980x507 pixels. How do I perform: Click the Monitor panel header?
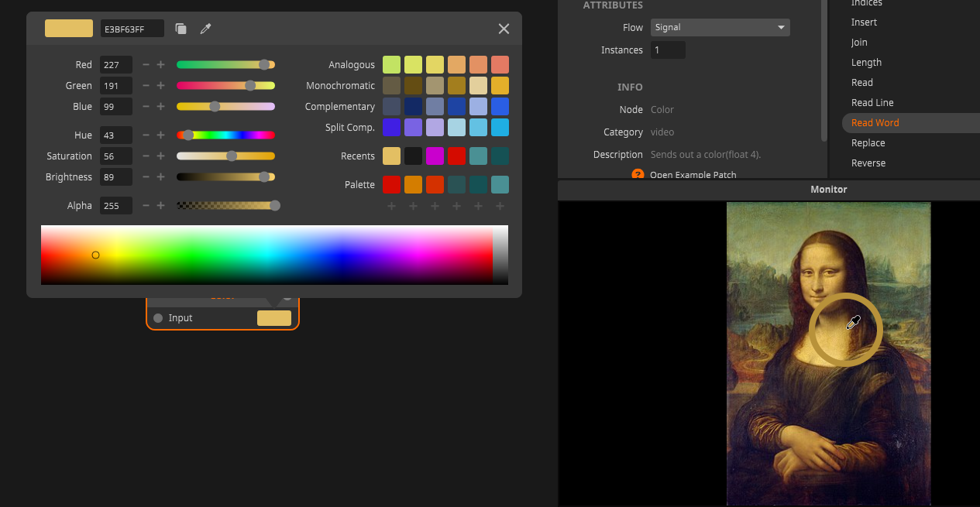769,190
